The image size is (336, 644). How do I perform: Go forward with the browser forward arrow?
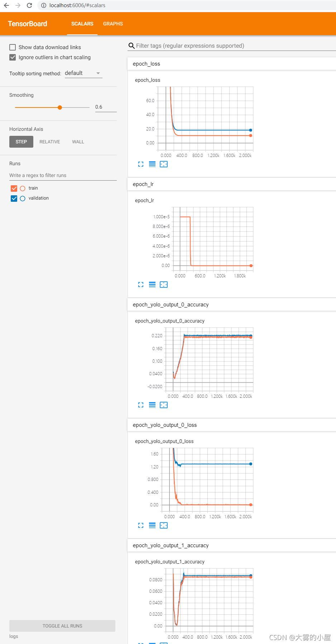18,5
